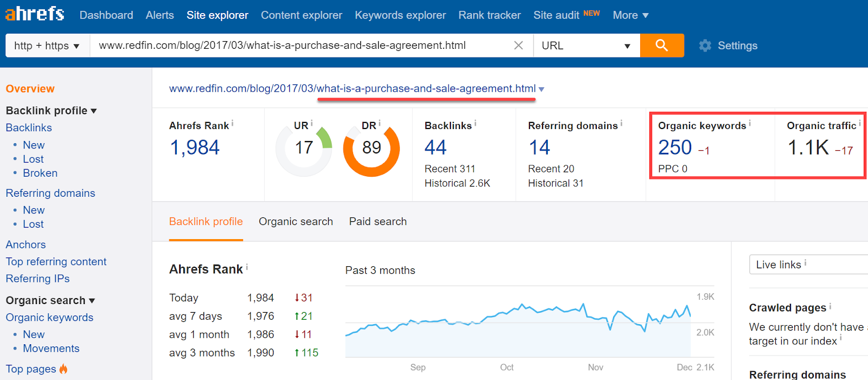Clear the URL field with the X icon
868x380 pixels.
519,46
